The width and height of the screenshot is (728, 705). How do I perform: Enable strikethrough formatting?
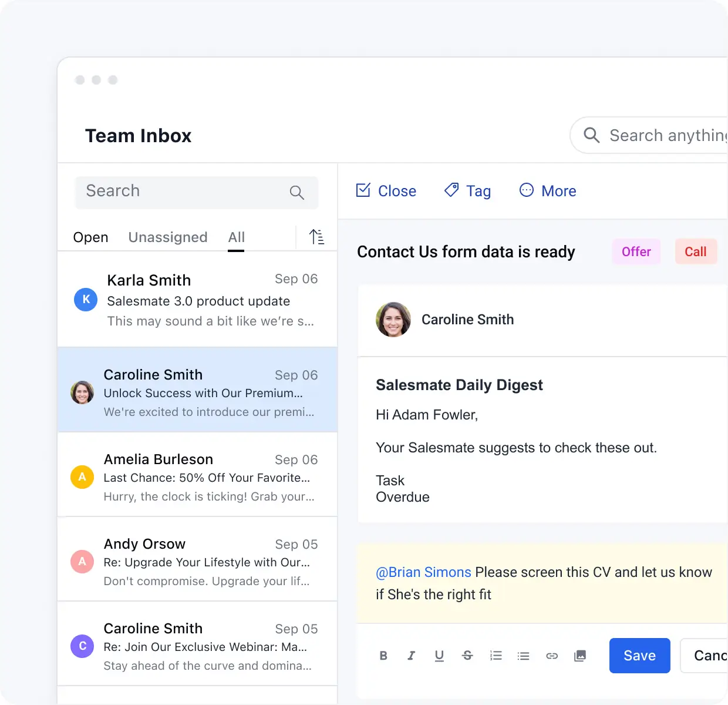tap(467, 656)
